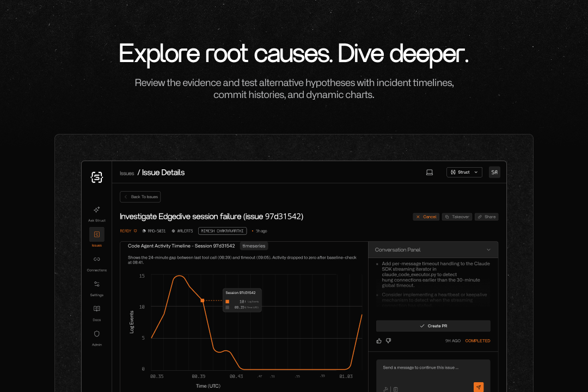
Task: Click the NIMESH CHAKRAVARTHI assignee badge
Action: click(x=222, y=231)
